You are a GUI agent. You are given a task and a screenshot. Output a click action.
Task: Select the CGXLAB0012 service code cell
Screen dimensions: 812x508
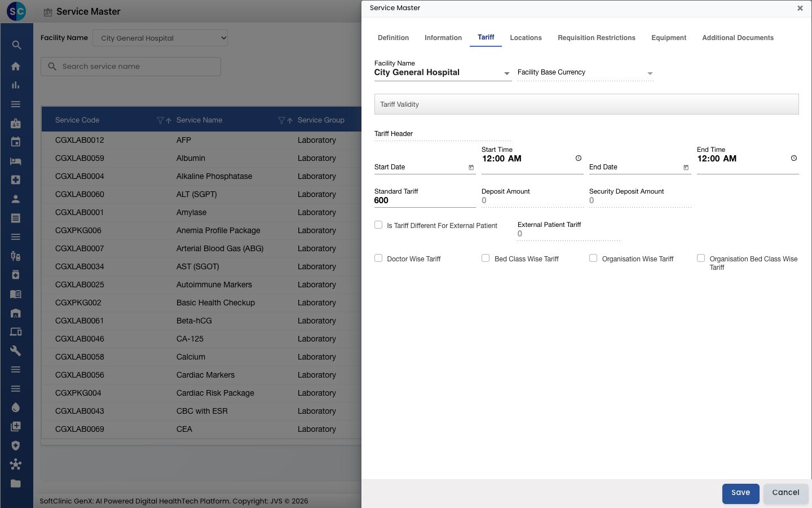point(80,140)
